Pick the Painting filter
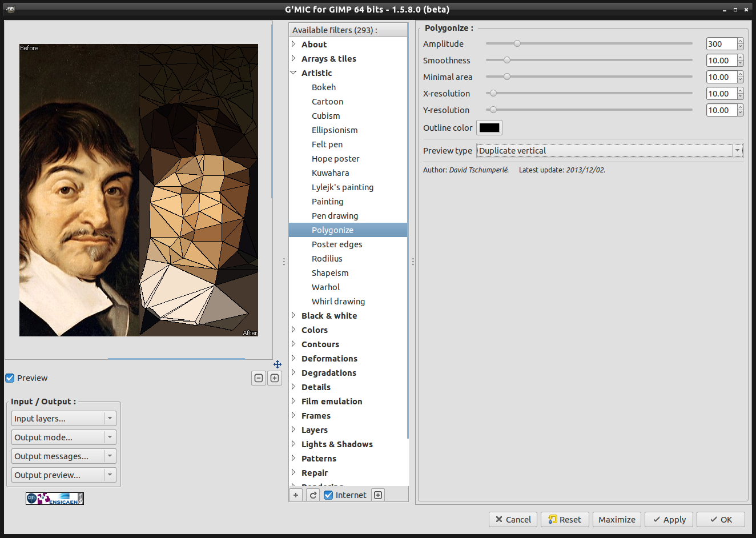 [327, 202]
